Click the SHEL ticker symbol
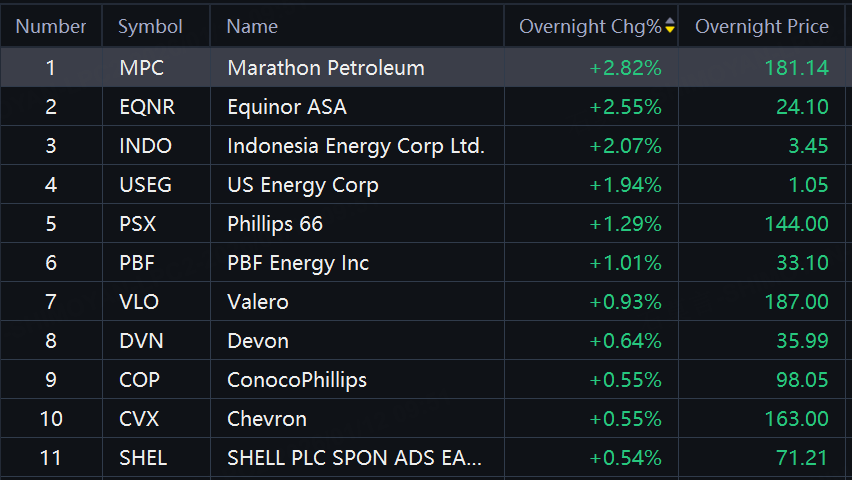The height and width of the screenshot is (480, 852). click(143, 458)
